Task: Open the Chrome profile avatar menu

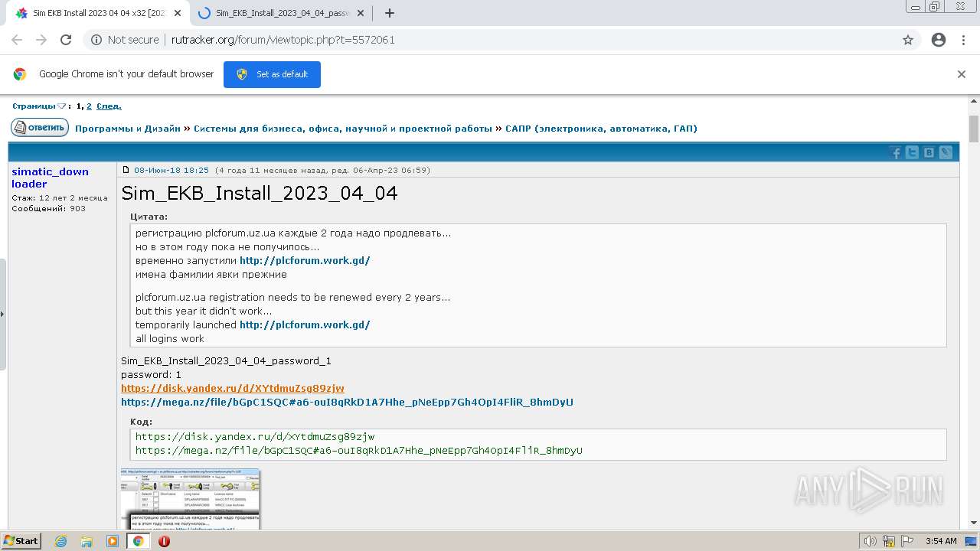Action: 939,40
